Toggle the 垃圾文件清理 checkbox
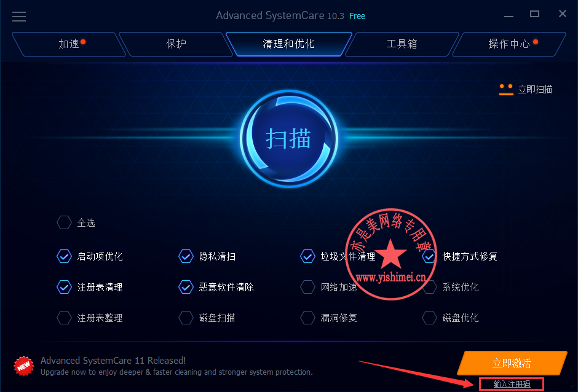The width and height of the screenshot is (578, 392). [307, 256]
